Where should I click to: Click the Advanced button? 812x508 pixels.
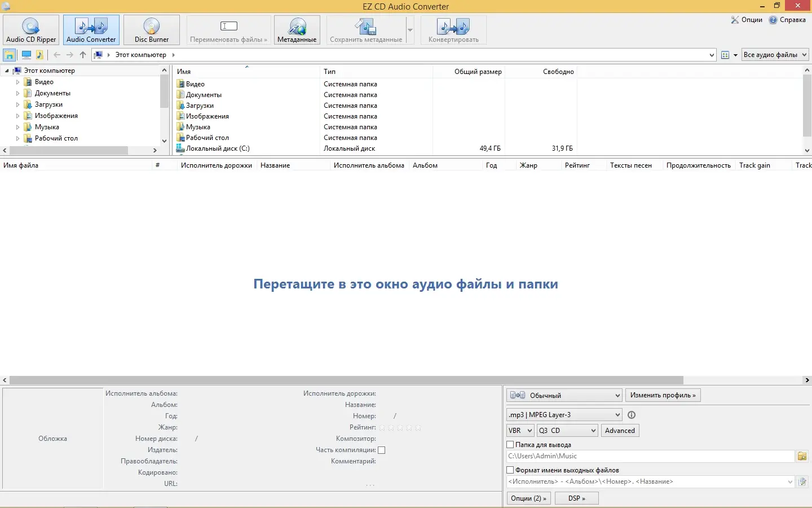tap(620, 431)
